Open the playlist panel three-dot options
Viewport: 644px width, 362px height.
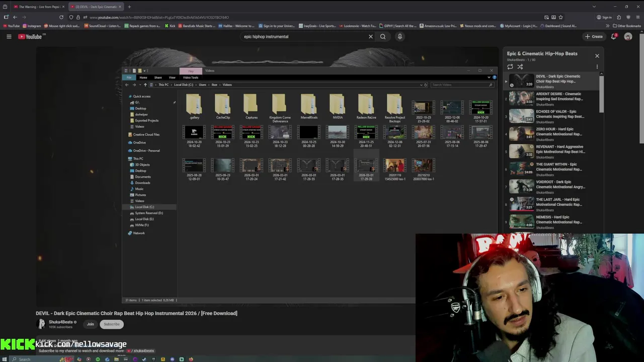pyautogui.click(x=597, y=66)
